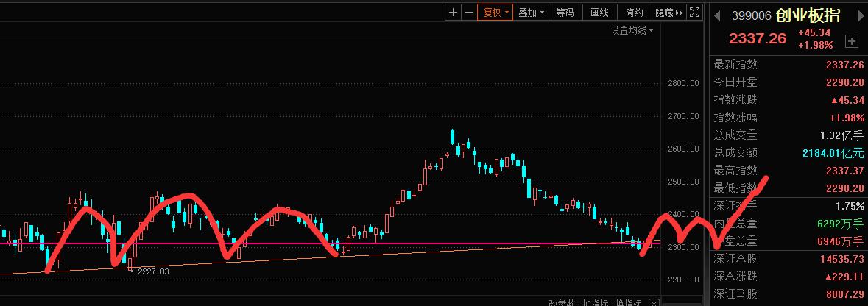Click 总成交额 value 2184.01亿元

833,153
